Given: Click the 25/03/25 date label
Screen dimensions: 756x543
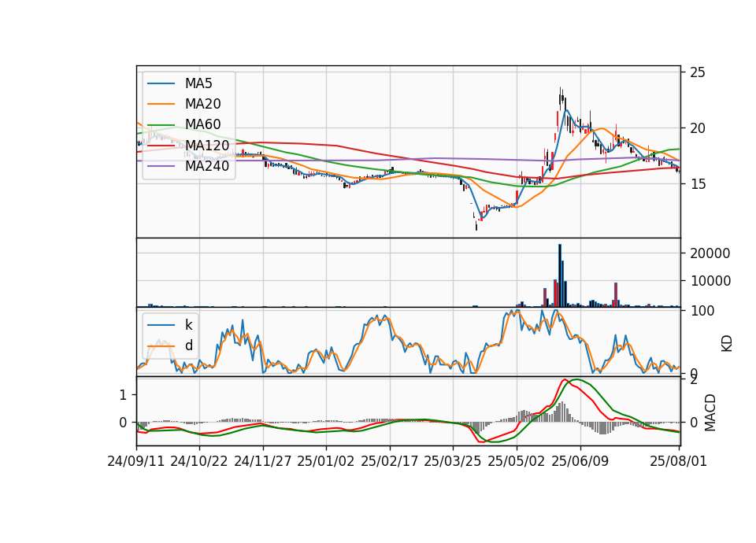Looking at the screenshot, I should [453, 461].
